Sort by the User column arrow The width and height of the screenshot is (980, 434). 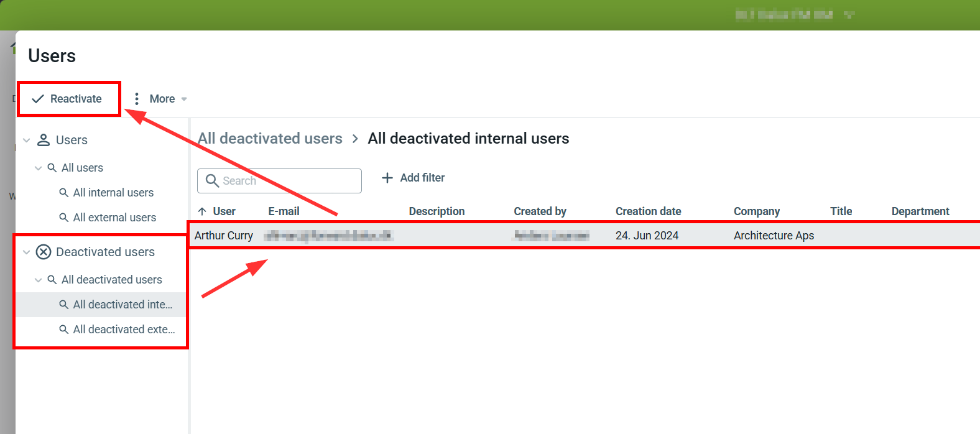point(202,211)
